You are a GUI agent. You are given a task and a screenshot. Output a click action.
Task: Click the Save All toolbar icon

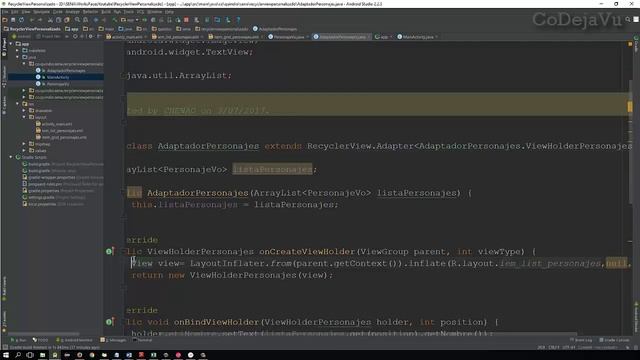tap(13, 20)
